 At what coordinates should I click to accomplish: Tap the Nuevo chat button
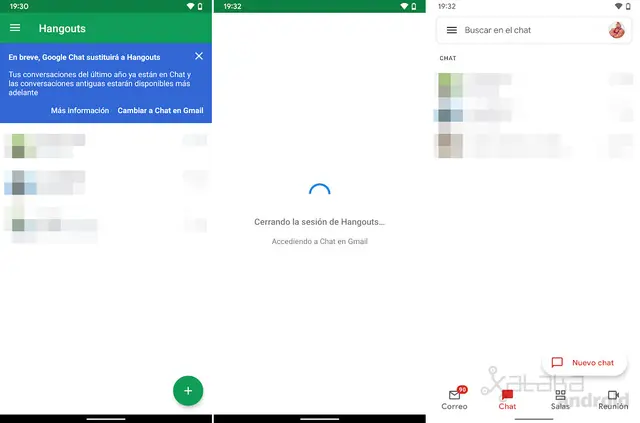click(x=584, y=363)
